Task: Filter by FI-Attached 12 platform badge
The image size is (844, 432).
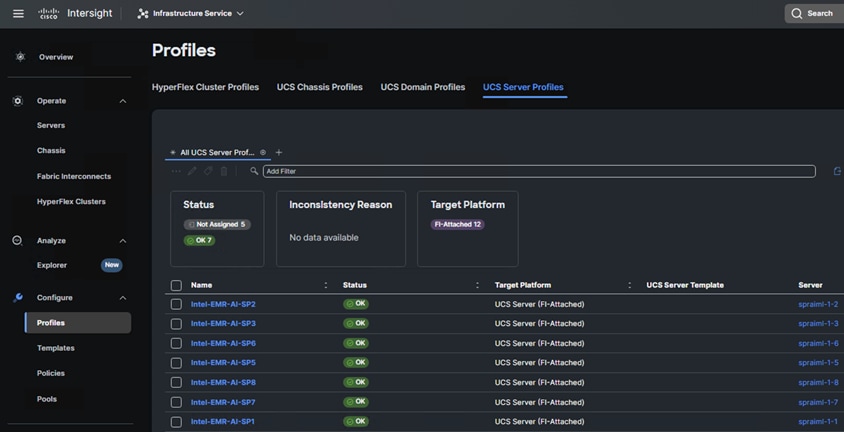Action: coord(458,224)
